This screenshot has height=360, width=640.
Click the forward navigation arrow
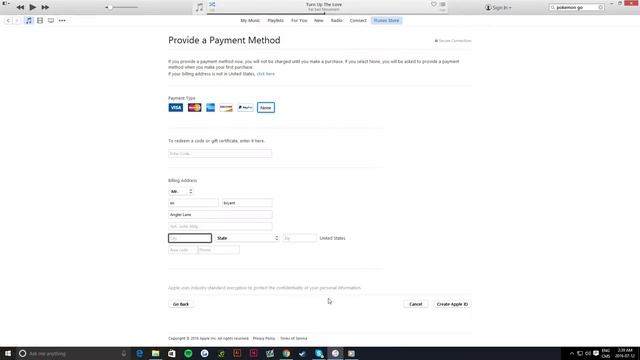[17, 20]
